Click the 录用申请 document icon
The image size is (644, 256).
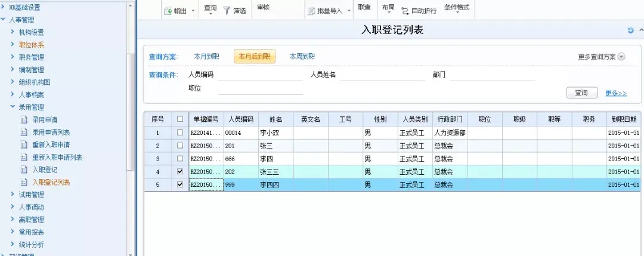(x=24, y=120)
